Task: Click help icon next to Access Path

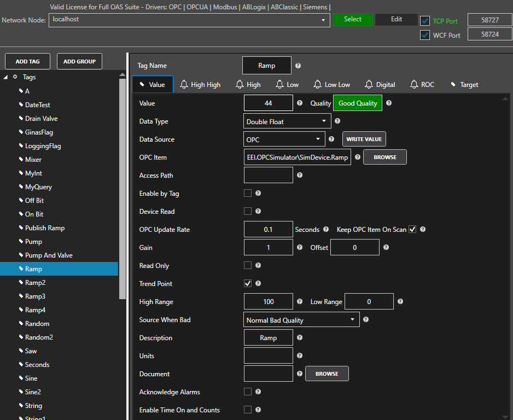Action: click(299, 176)
